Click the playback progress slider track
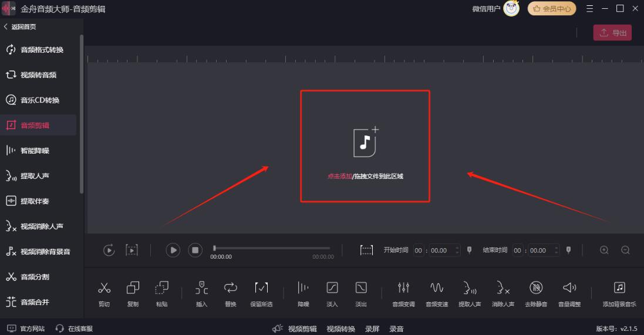Screen dimensions: 644x335 [271, 248]
